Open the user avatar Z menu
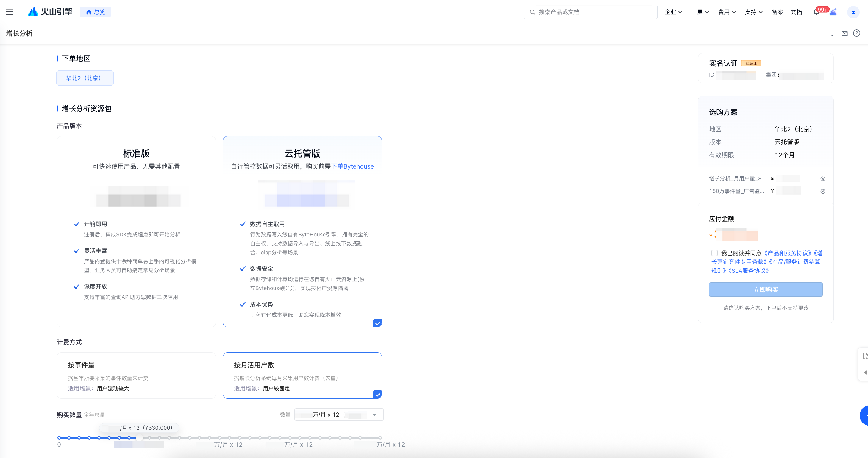Screen dimensions: 868x458 click(853, 12)
